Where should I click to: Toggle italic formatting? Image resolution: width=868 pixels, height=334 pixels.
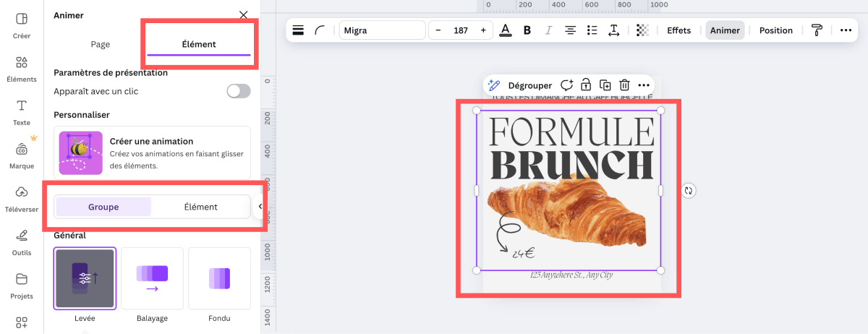pos(548,30)
